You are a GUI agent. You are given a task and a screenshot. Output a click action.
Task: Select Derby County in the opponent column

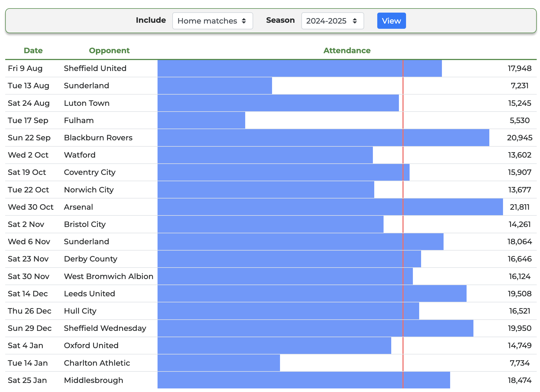90,259
